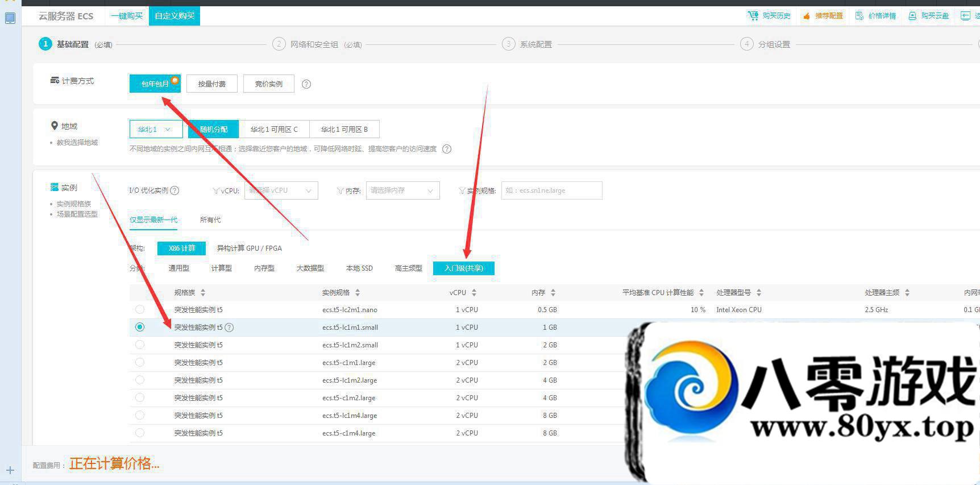Click step 2 circle 网络和安全组
The height and width of the screenshot is (485, 980).
[279, 44]
